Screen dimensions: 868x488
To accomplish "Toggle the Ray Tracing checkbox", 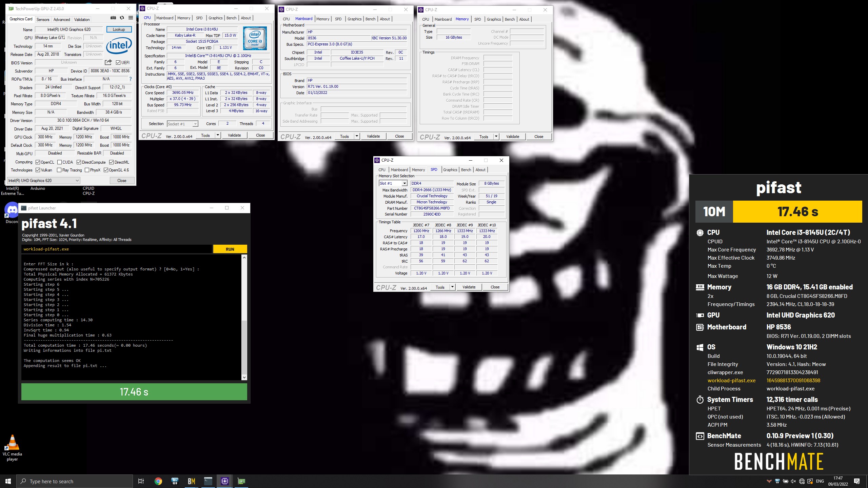I will (x=59, y=170).
